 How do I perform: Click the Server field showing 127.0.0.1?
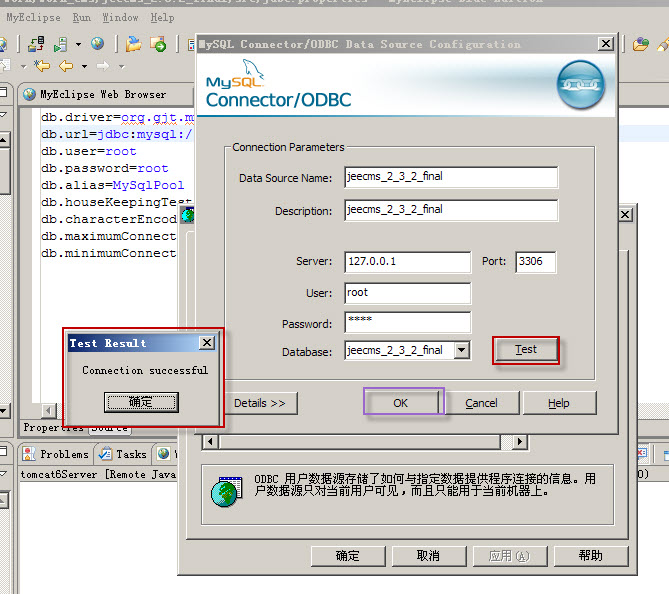click(x=407, y=262)
